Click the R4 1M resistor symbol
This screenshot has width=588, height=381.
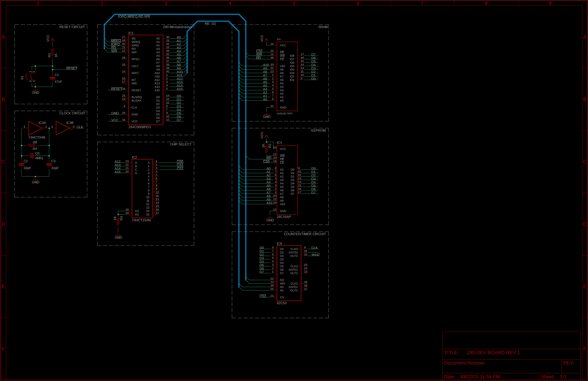coord(32,146)
